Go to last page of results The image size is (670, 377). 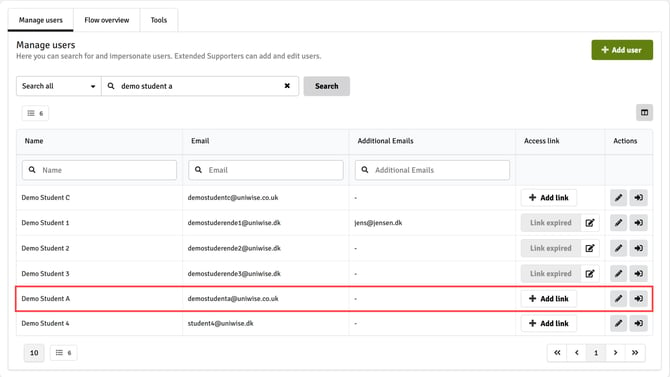click(x=635, y=353)
